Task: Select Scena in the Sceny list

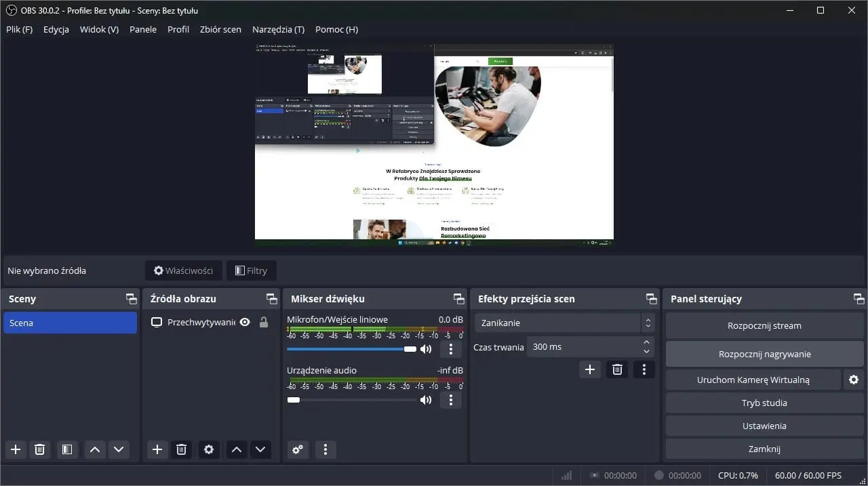Action: [x=70, y=323]
